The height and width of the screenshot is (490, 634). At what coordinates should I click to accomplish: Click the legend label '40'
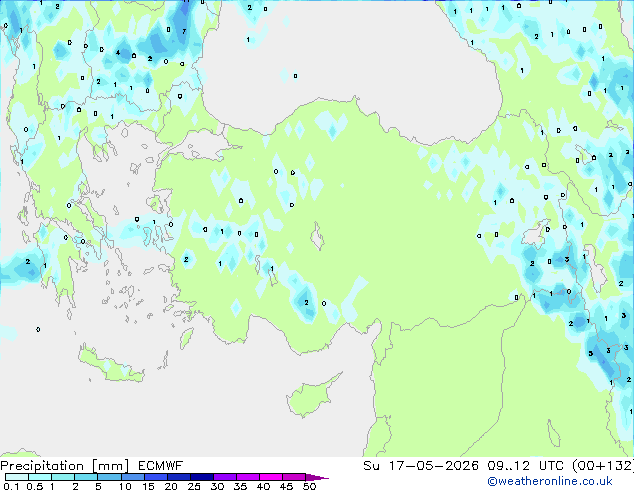263,486
